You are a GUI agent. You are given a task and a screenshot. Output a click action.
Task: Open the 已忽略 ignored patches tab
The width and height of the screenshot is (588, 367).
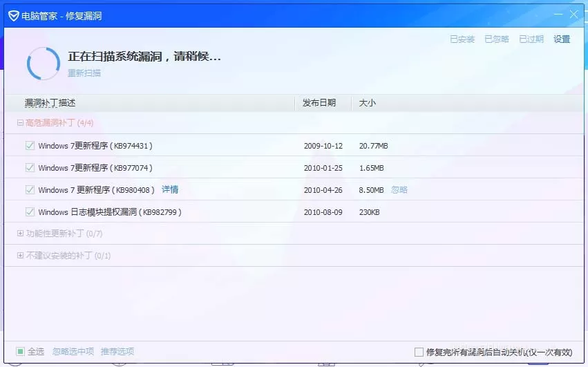(x=497, y=39)
